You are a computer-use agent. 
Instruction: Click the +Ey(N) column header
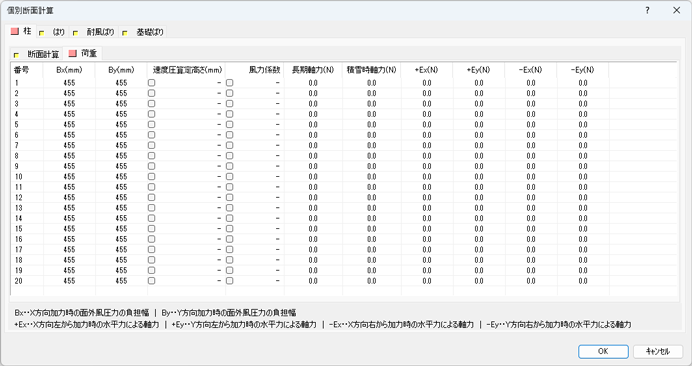[x=479, y=70]
